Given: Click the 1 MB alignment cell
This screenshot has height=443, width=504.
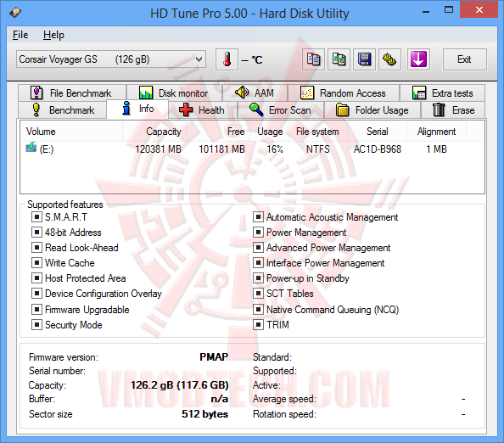Looking at the screenshot, I should [436, 149].
